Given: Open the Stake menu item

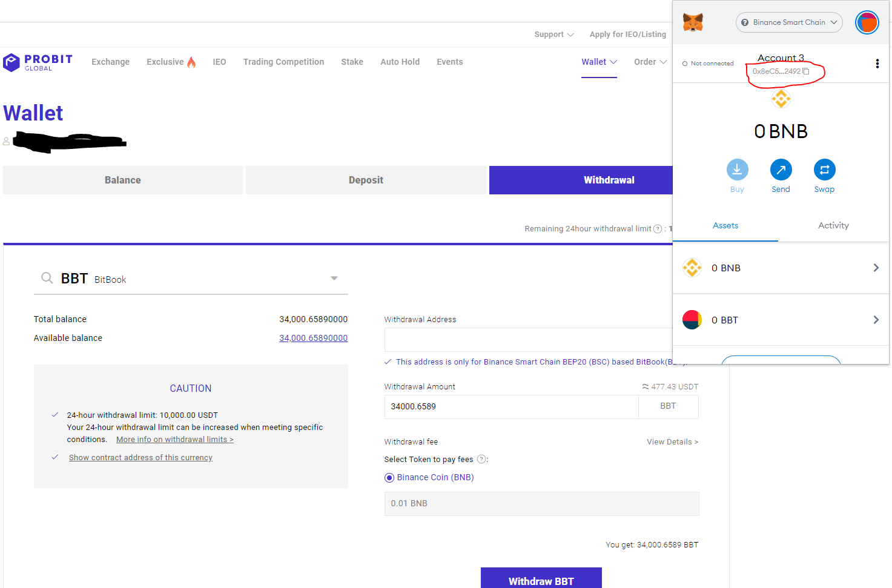Looking at the screenshot, I should [x=352, y=62].
